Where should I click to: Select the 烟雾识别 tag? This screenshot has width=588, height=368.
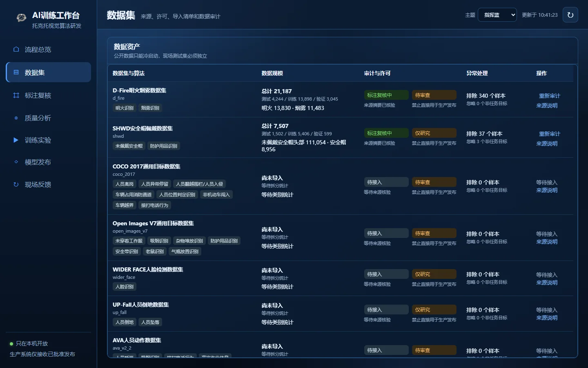(150, 108)
